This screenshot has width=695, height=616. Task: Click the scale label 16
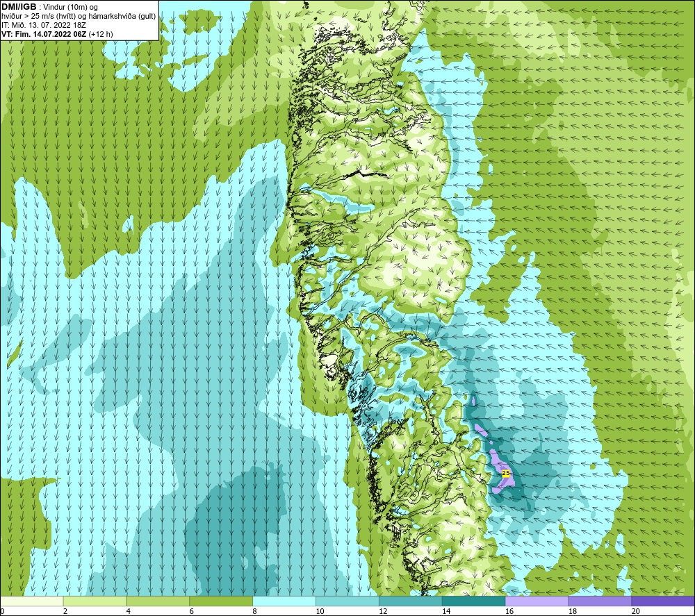(x=509, y=611)
